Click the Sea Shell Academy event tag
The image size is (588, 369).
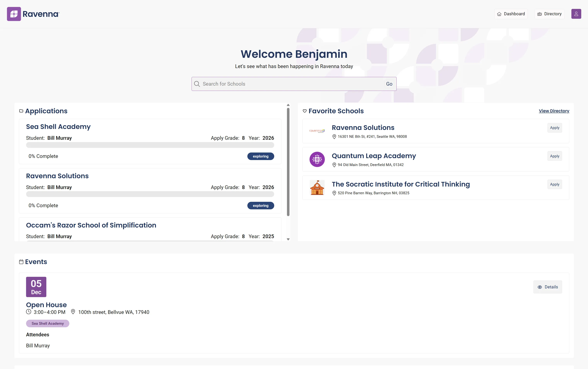(48, 323)
